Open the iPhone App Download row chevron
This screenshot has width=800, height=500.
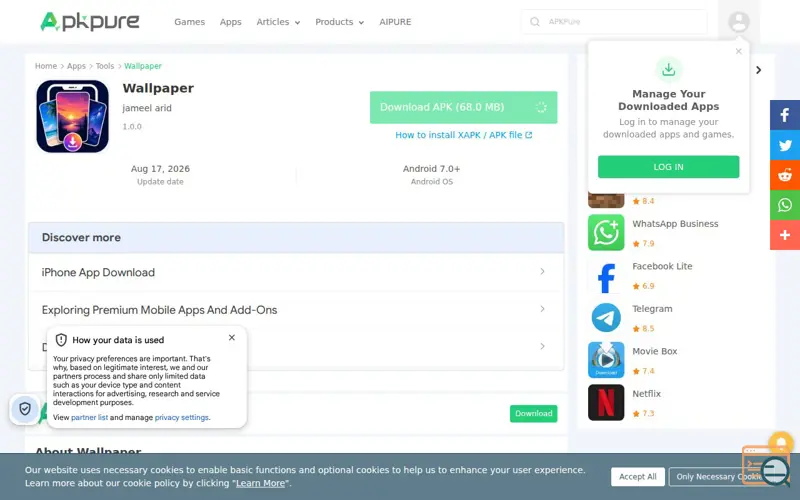point(542,272)
